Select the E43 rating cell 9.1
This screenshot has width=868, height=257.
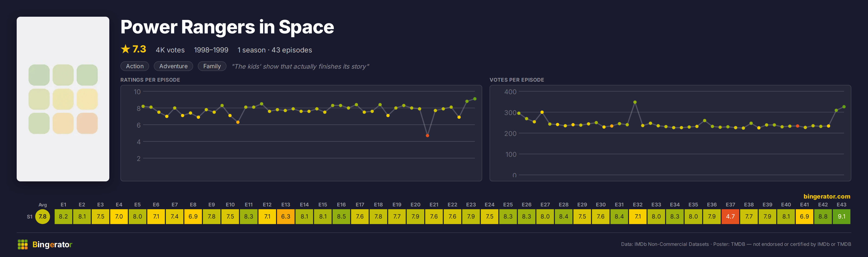point(841,217)
